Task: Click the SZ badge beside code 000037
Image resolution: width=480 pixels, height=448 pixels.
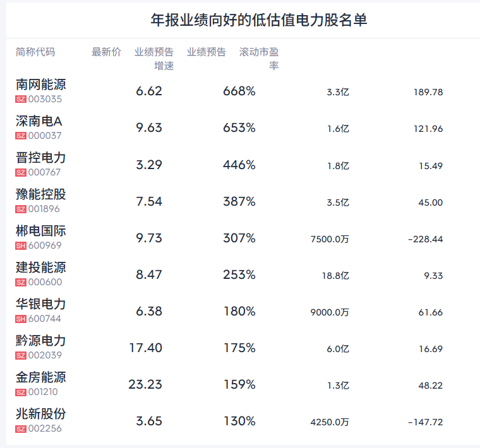Action: point(21,136)
